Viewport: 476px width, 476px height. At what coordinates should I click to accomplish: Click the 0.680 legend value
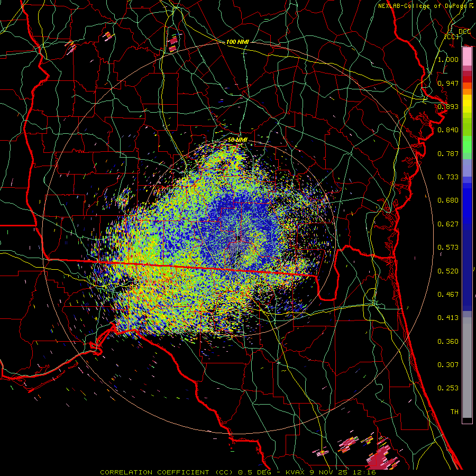(448, 200)
